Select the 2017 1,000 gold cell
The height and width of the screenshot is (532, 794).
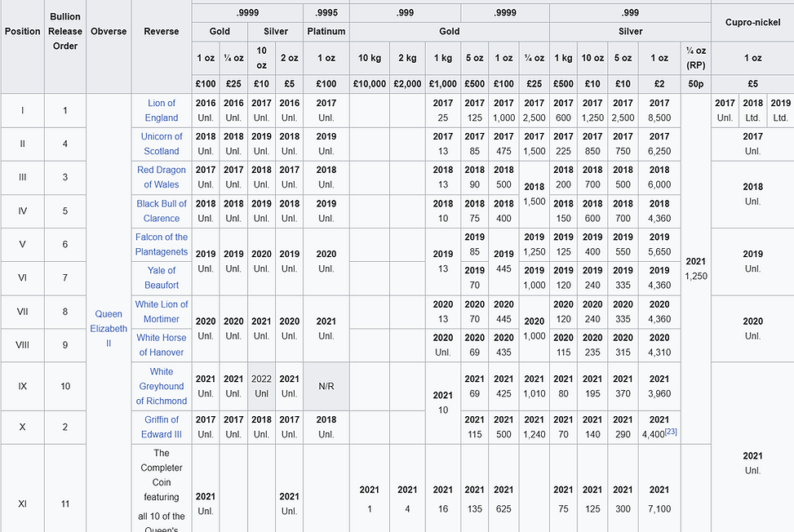coord(503,110)
